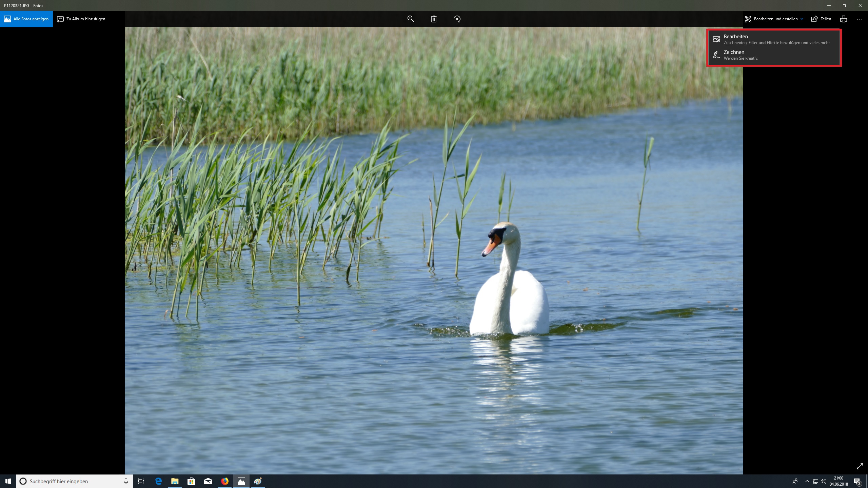The image size is (868, 488).
Task: Open Microsoft Store taskbar icon
Action: click(x=191, y=481)
